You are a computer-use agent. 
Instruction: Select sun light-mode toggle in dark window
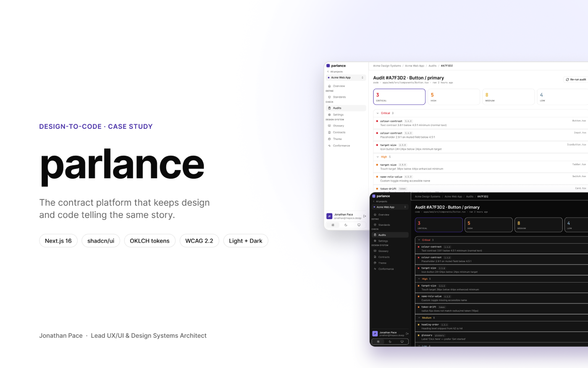pyautogui.click(x=378, y=342)
